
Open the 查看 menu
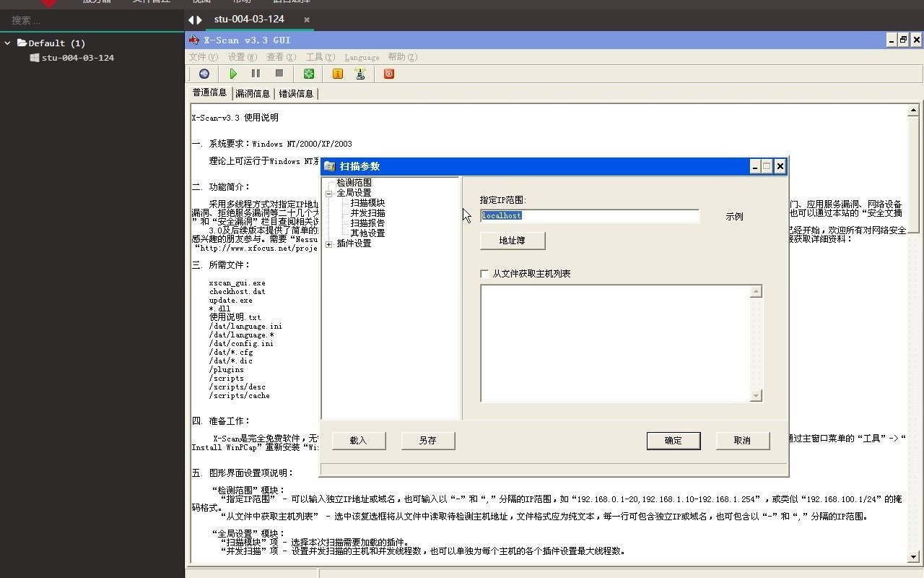[281, 57]
